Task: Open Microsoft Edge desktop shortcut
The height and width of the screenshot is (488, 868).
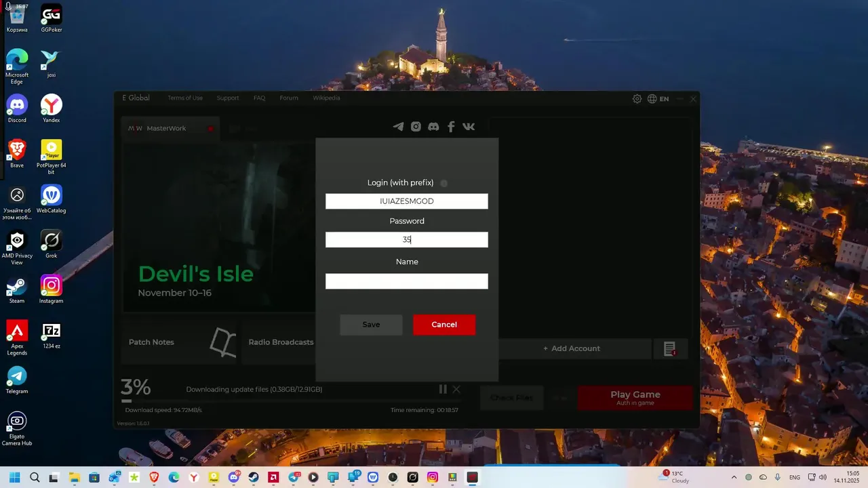Action: click(17, 67)
